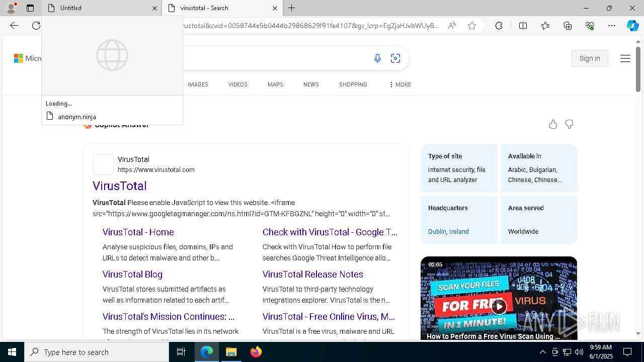Click the Available in info card
This screenshot has height=362, width=644.
point(539,168)
